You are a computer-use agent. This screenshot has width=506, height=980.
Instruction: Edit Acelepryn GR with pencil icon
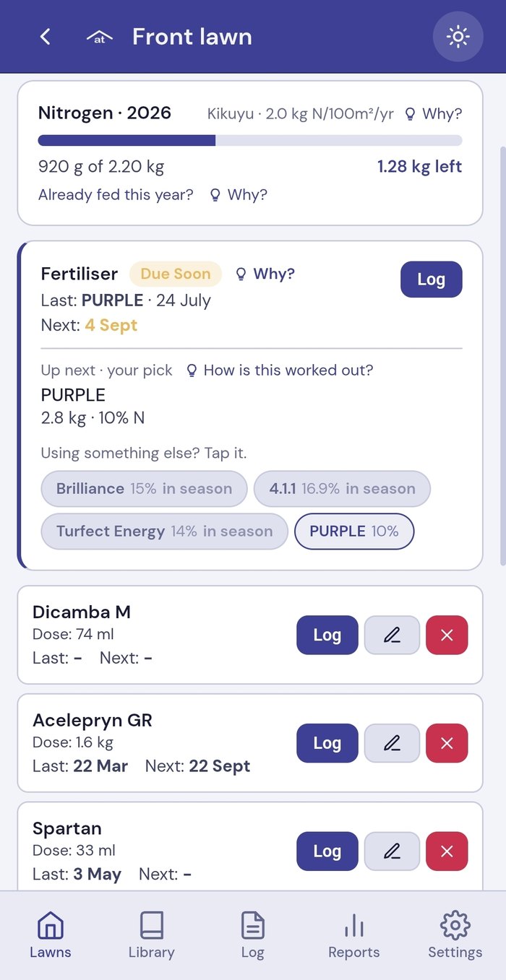pyautogui.click(x=392, y=743)
